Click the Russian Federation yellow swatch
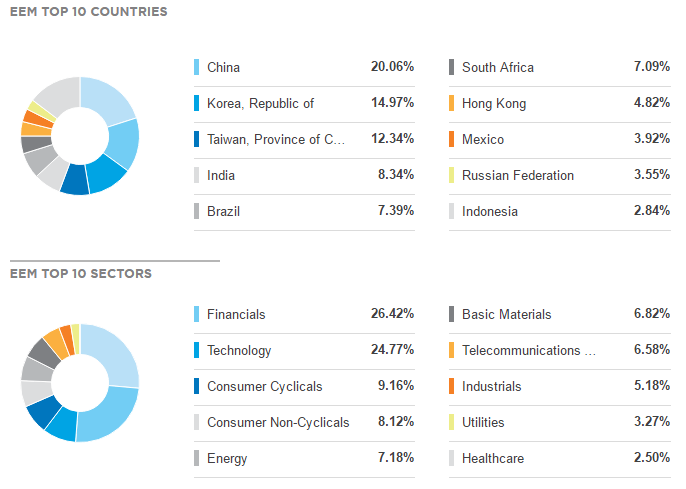This screenshot has height=489, width=686. click(x=452, y=175)
